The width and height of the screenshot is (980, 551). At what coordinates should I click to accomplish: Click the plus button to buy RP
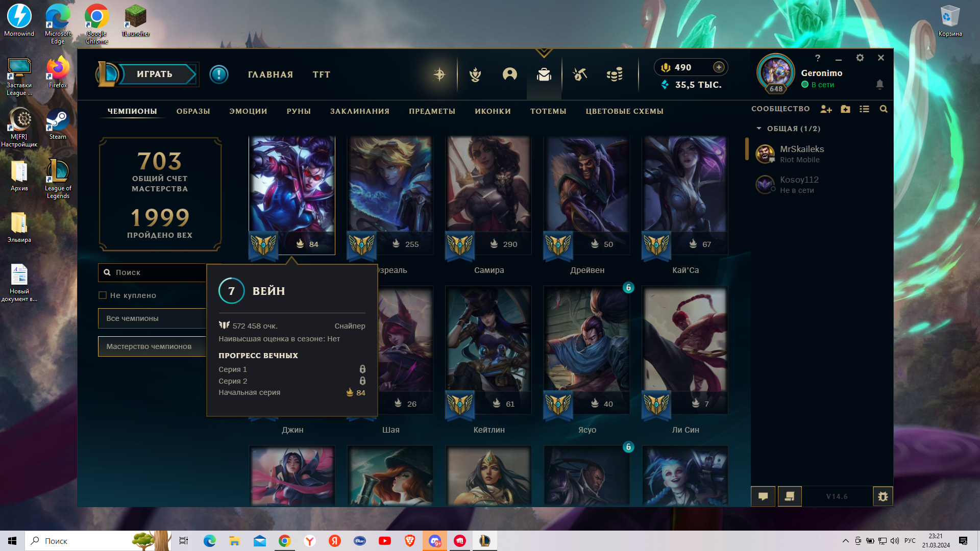[x=719, y=67]
